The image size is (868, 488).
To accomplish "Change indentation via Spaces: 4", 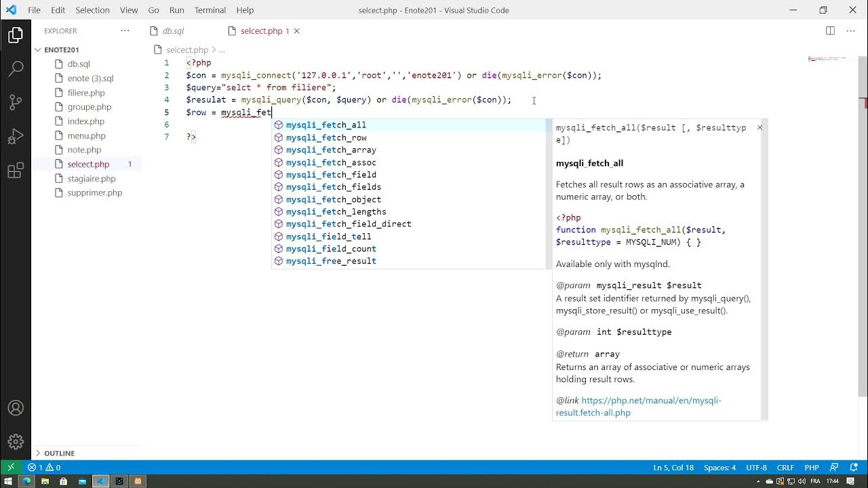I will pyautogui.click(x=719, y=467).
